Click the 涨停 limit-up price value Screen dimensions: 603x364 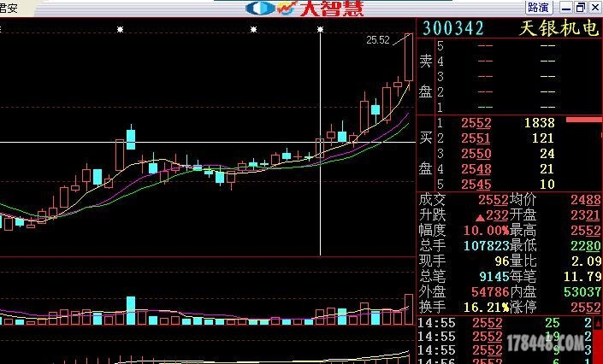(x=586, y=308)
